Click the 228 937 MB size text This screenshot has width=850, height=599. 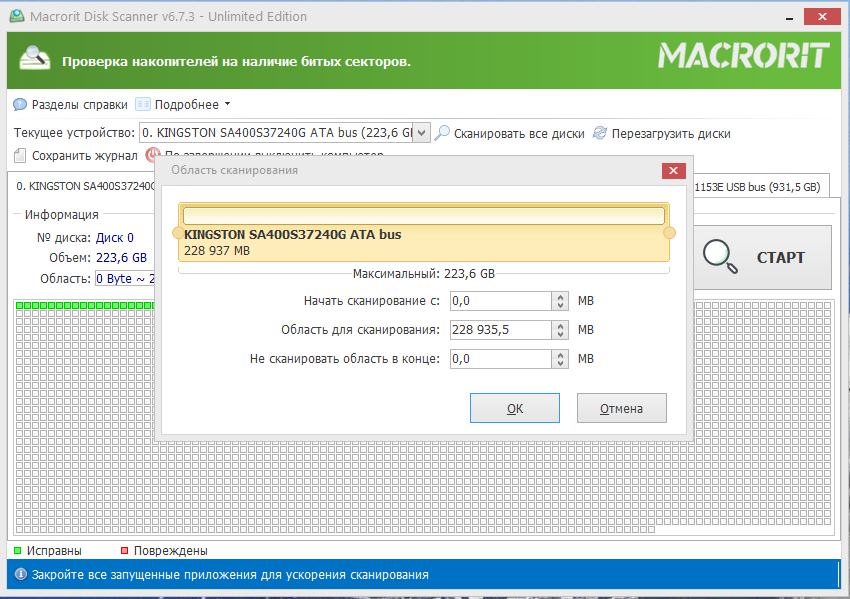[217, 251]
